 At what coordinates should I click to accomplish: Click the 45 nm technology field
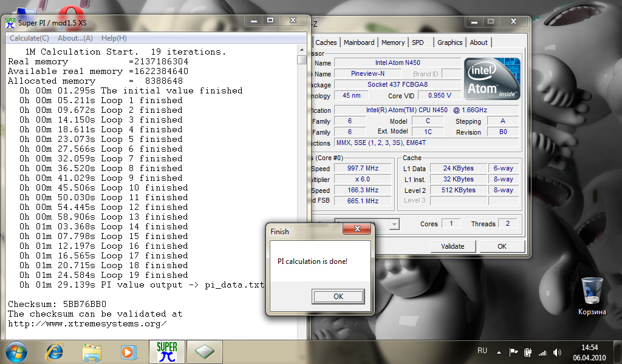click(352, 95)
